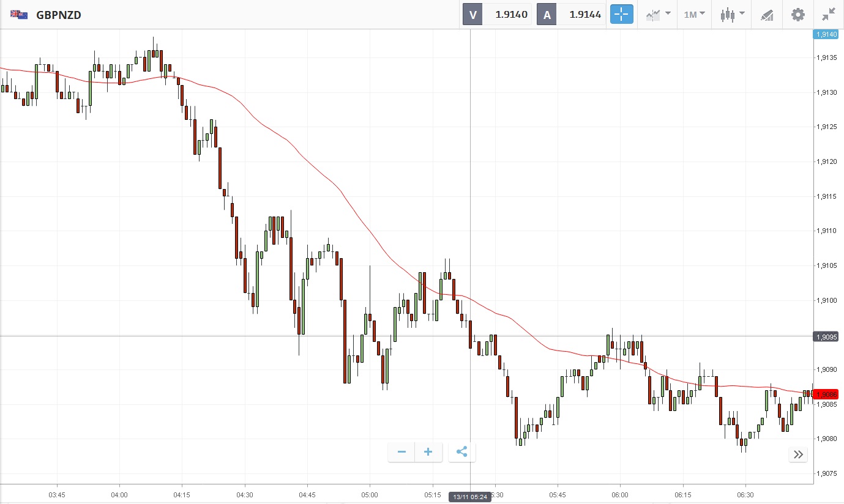Zoom in the chart with plus
This screenshot has height=504, width=844.
428,452
